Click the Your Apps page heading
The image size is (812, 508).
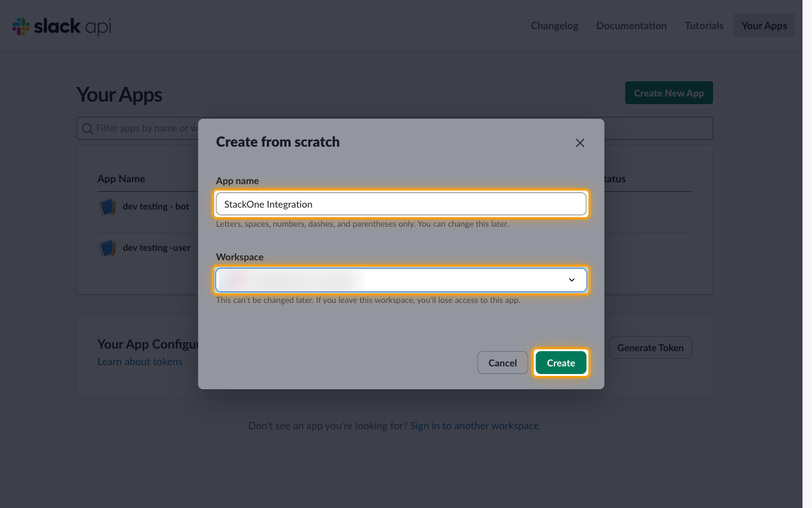(119, 95)
